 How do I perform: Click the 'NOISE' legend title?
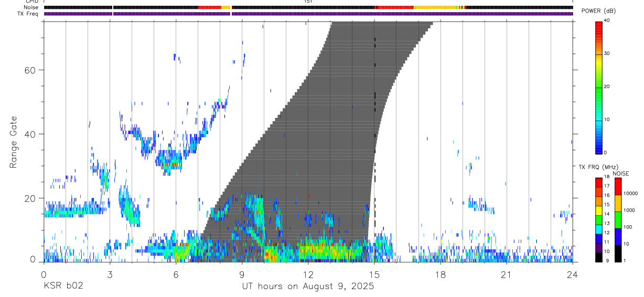pyautogui.click(x=620, y=173)
